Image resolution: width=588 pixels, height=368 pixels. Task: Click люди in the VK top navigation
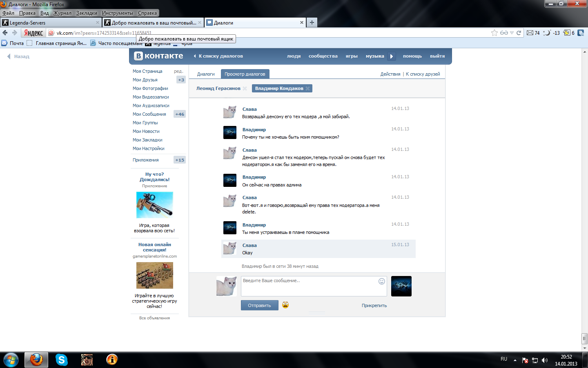point(294,56)
